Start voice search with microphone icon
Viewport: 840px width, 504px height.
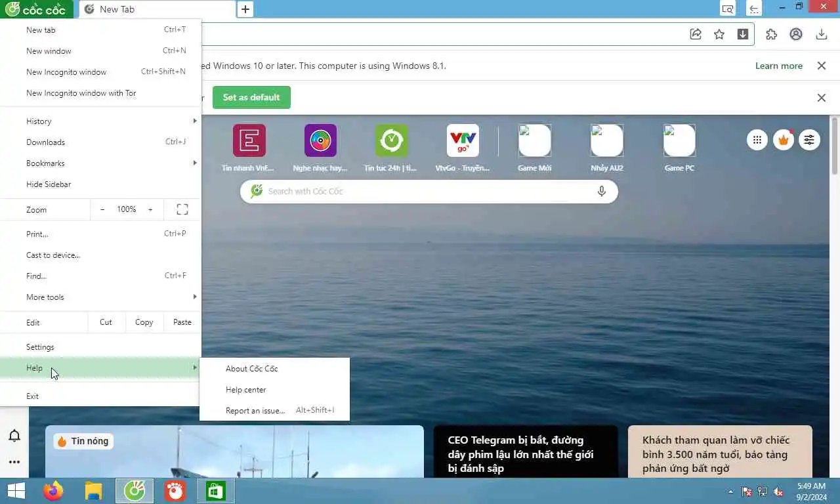pos(602,191)
